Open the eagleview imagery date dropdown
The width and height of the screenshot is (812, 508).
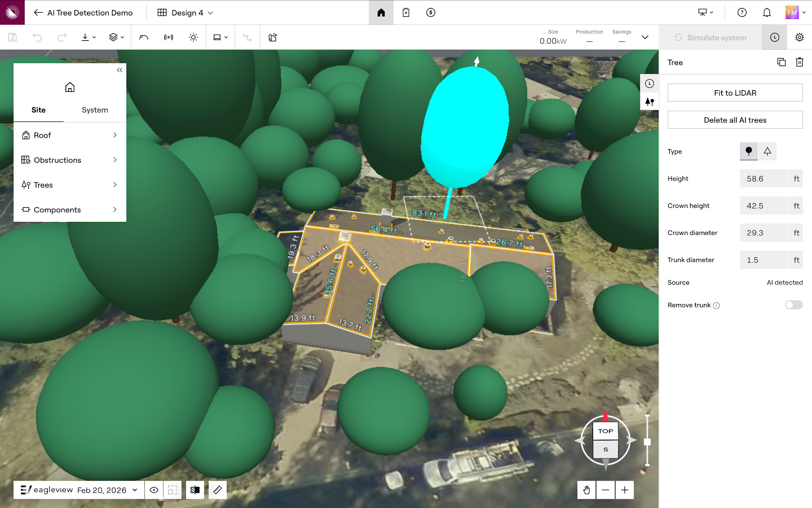pos(79,490)
